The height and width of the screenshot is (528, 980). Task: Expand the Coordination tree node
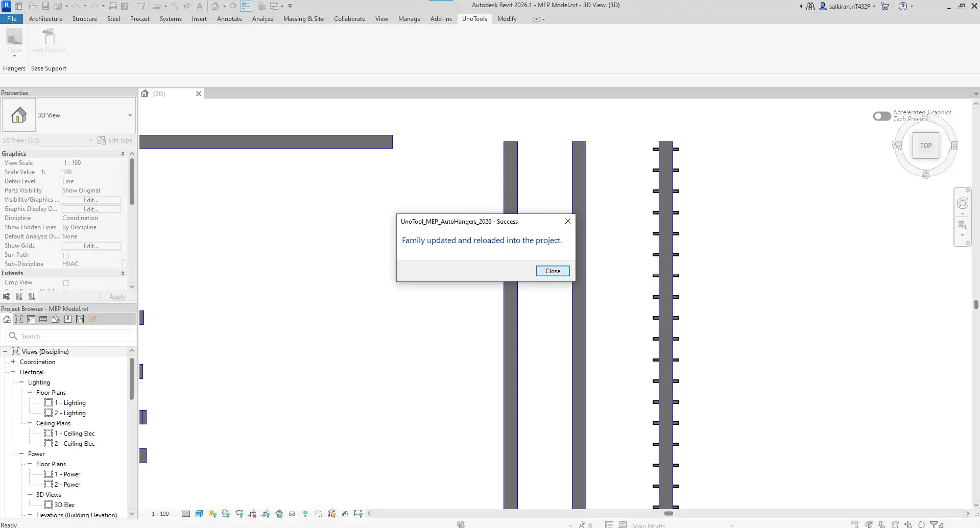pos(13,362)
